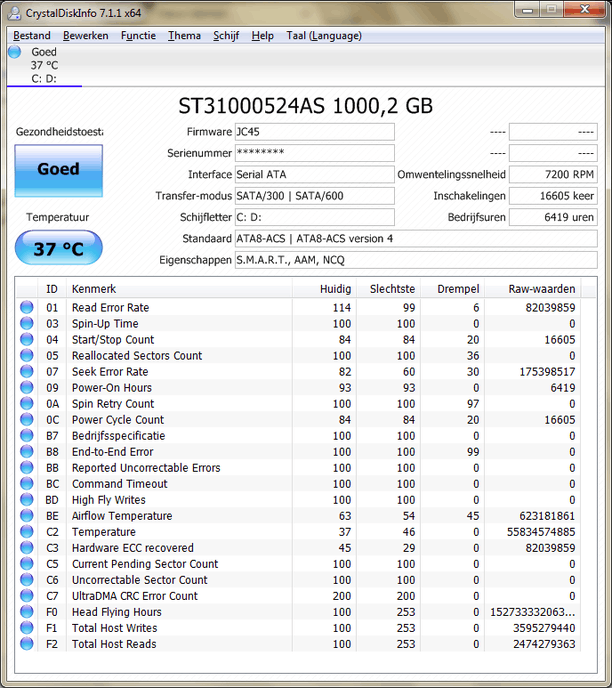Open the Bewerken menu
This screenshot has width=612, height=688.
[x=86, y=36]
